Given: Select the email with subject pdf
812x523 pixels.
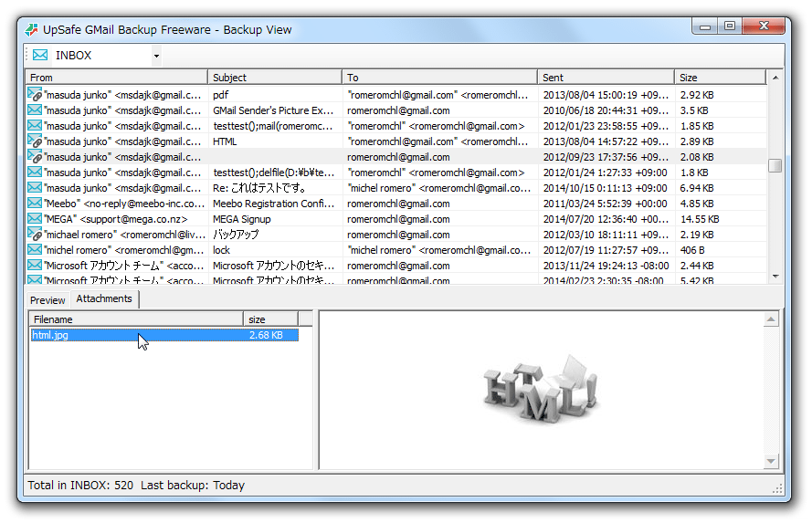Looking at the screenshot, I should click(x=221, y=95).
